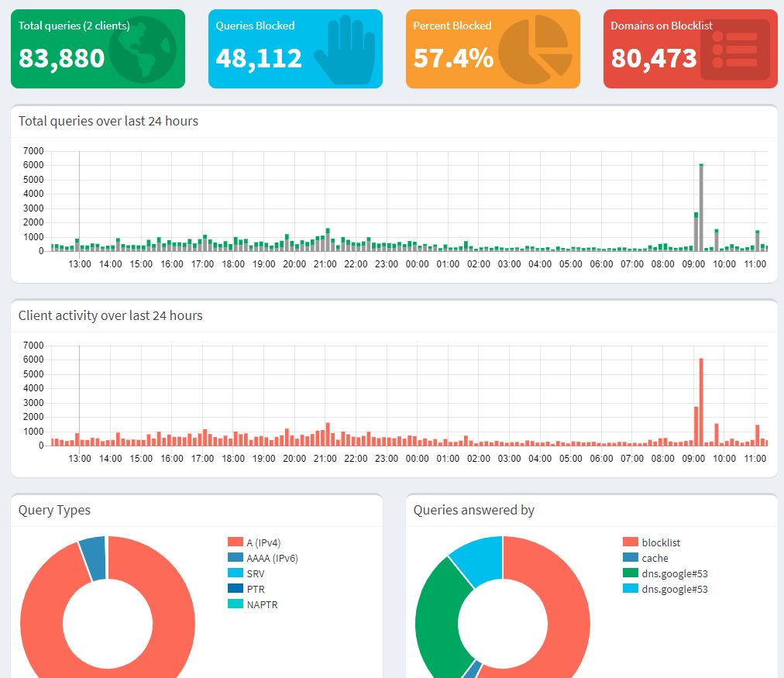Toggle the light blue dns.google#53 legend swatch
Screen dimensions: 784x678
pos(631,588)
